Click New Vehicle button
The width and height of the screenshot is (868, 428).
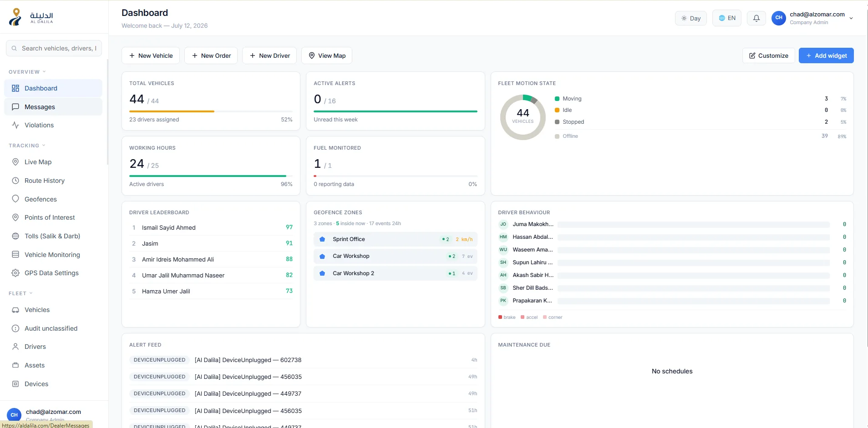(151, 55)
